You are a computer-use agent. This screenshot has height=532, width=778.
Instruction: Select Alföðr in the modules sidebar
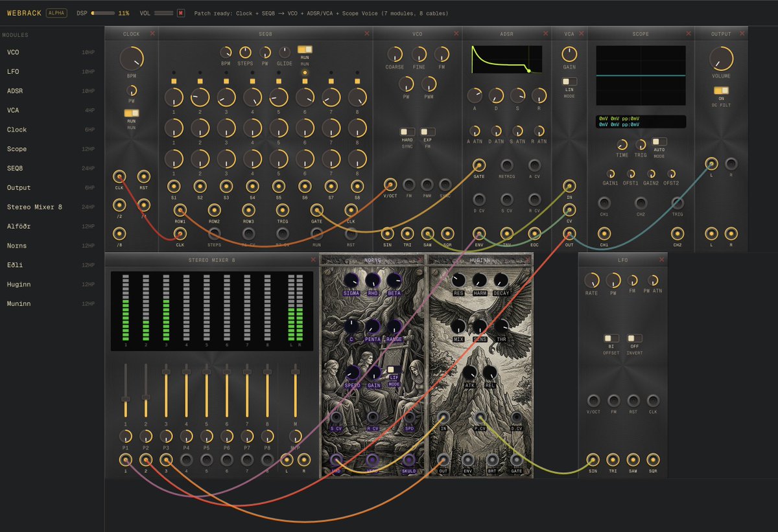click(52, 226)
